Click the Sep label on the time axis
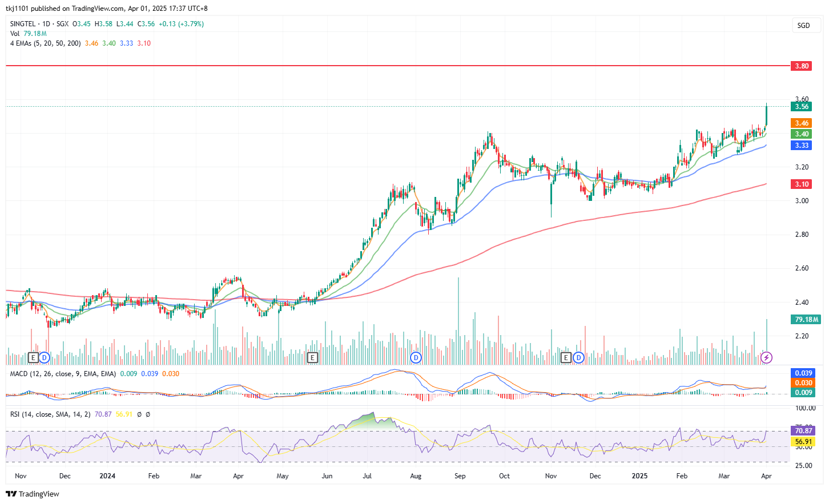This screenshot has height=504, width=829. (460, 476)
